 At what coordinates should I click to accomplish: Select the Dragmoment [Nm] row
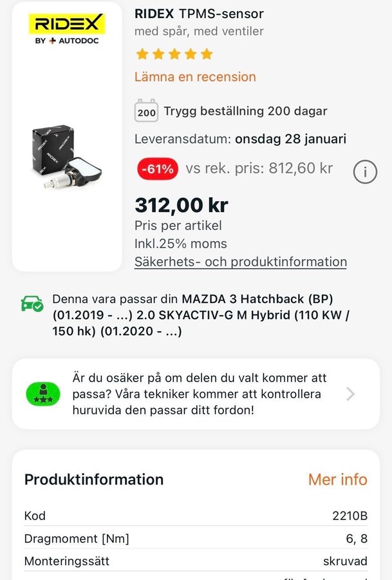(77, 539)
